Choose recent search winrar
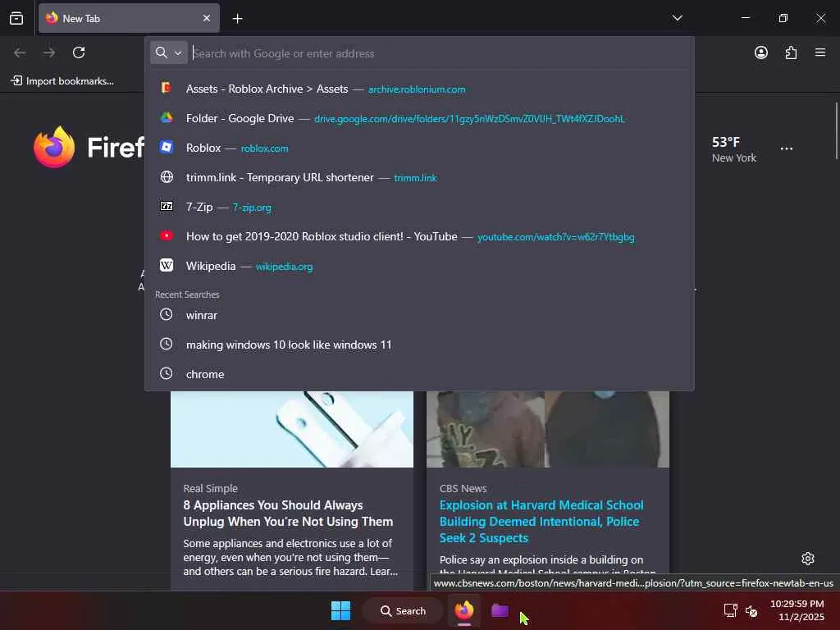The image size is (840, 630). (419, 315)
